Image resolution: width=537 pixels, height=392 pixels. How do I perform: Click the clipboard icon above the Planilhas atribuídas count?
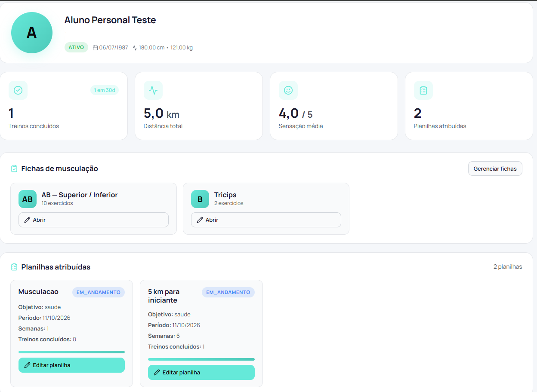click(x=423, y=90)
